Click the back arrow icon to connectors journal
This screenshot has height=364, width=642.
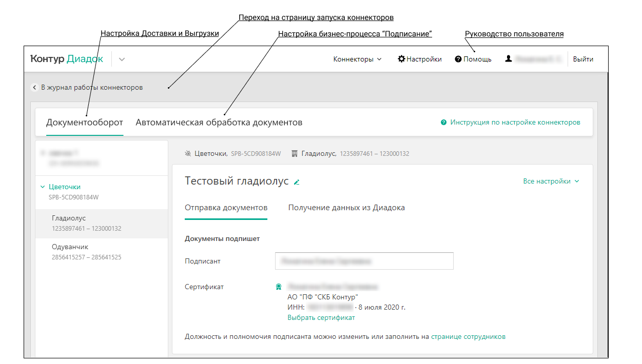click(x=34, y=87)
